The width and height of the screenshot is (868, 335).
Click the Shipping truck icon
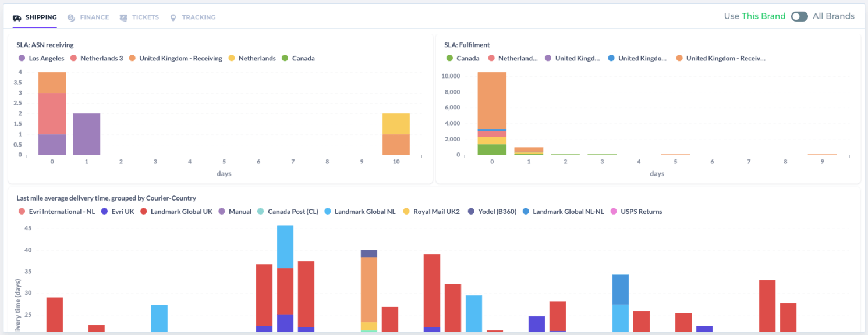(x=17, y=17)
